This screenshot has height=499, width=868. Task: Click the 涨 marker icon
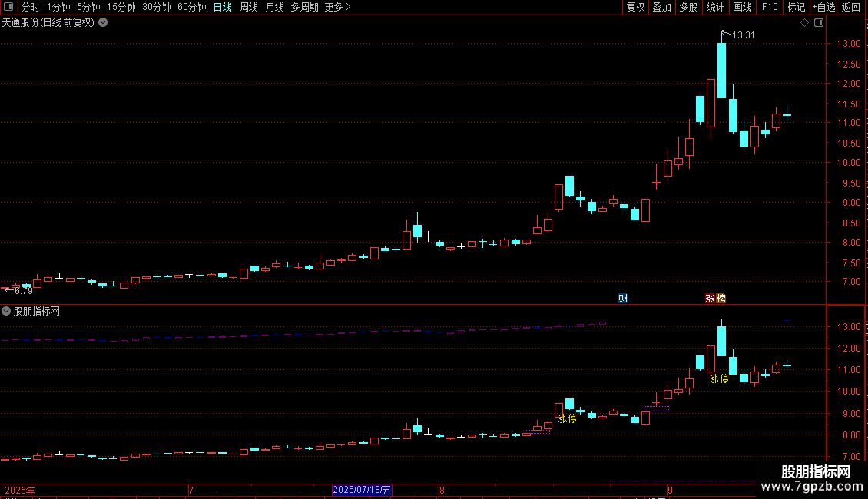(711, 299)
